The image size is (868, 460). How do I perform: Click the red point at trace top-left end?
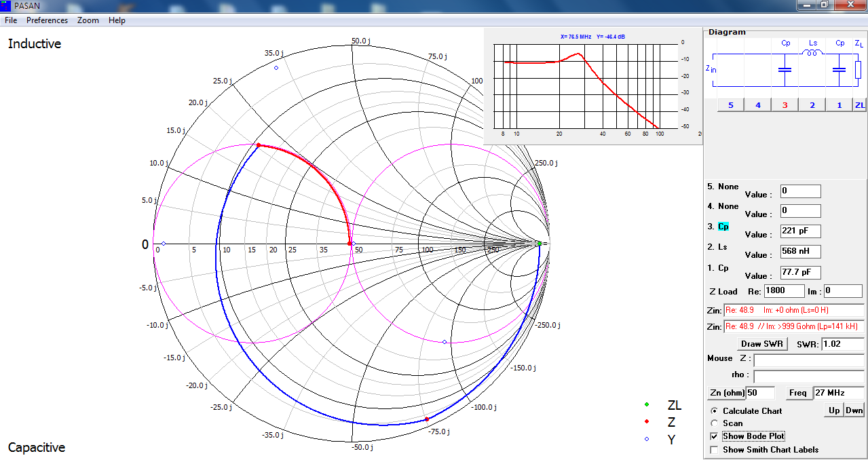point(258,145)
